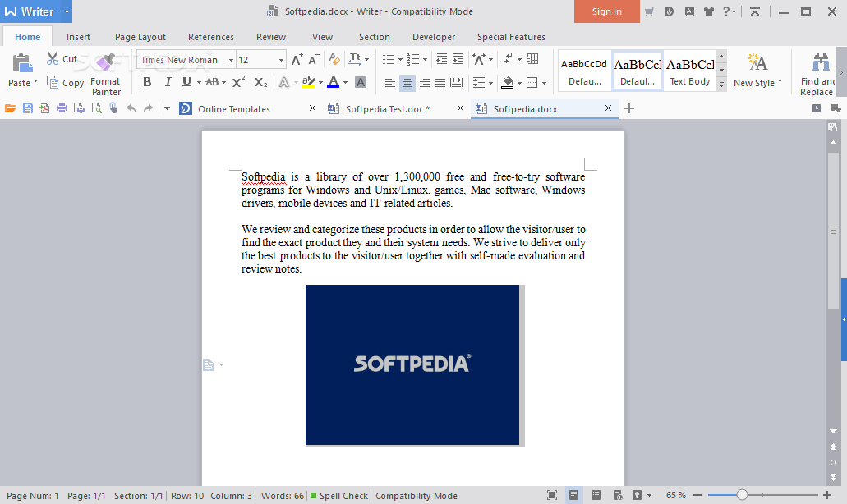The image size is (847, 504).
Task: Apply the Text Body style
Action: [x=690, y=71]
